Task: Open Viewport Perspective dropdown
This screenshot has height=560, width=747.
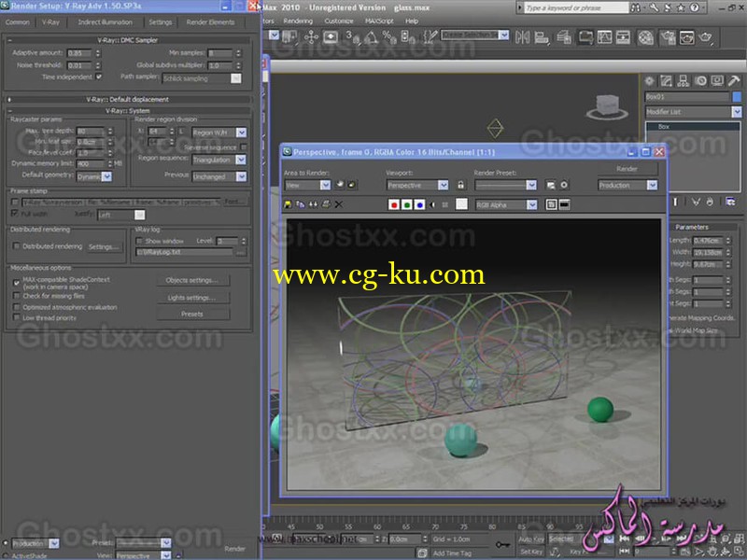Action: point(417,185)
